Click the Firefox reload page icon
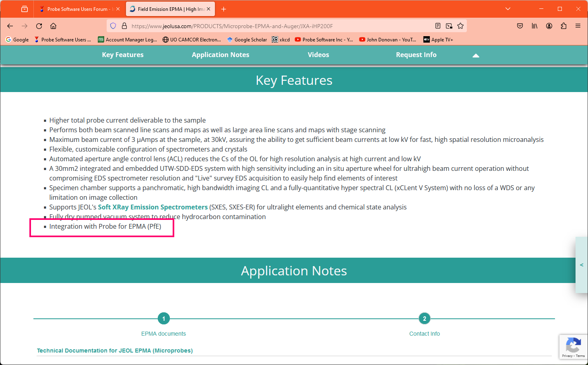The height and width of the screenshot is (365, 588). tap(39, 26)
